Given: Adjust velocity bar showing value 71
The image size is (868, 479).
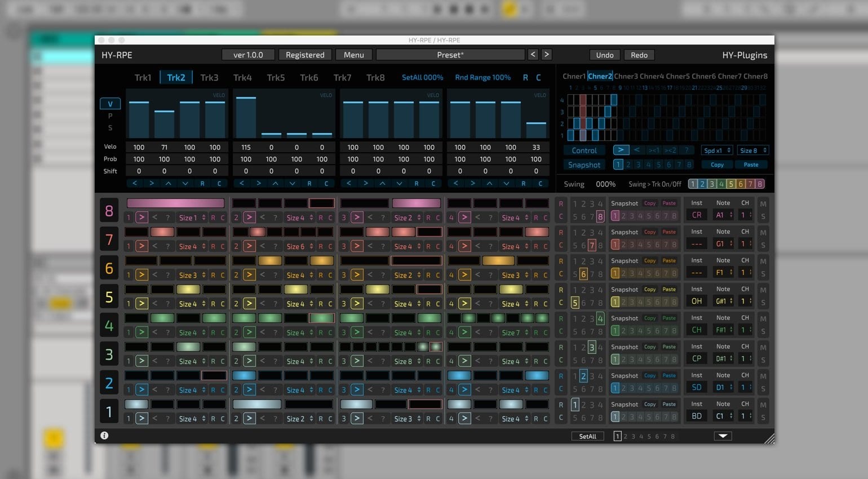Looking at the screenshot, I should pos(164,124).
